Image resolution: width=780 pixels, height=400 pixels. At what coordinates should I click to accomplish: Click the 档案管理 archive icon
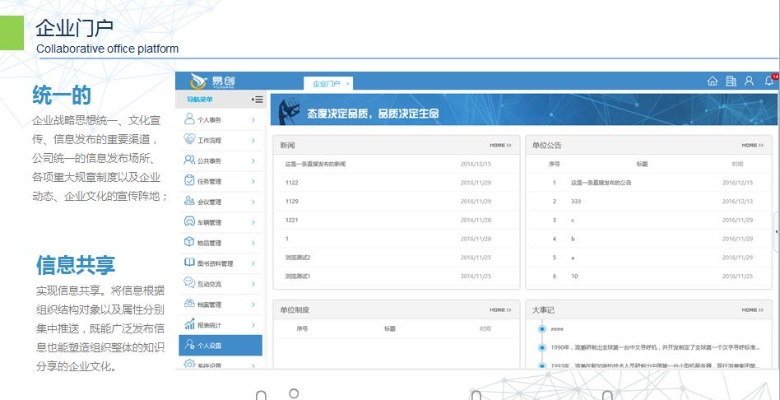click(x=189, y=303)
